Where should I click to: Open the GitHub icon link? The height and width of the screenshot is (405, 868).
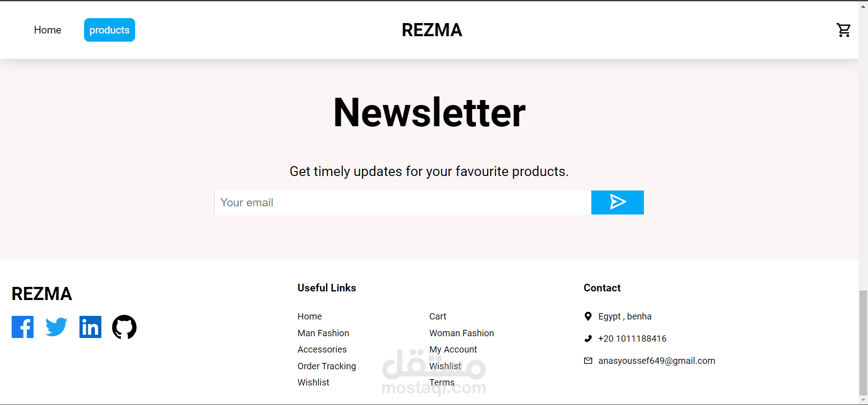[x=124, y=327]
